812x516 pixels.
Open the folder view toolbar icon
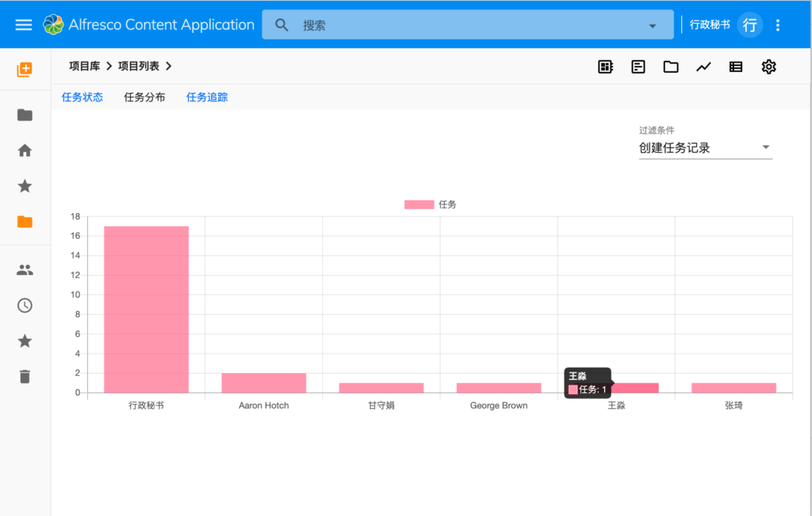coord(671,67)
